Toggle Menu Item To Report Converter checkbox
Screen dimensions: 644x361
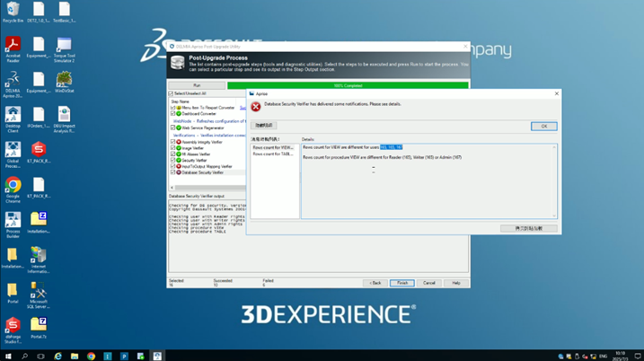tap(173, 108)
